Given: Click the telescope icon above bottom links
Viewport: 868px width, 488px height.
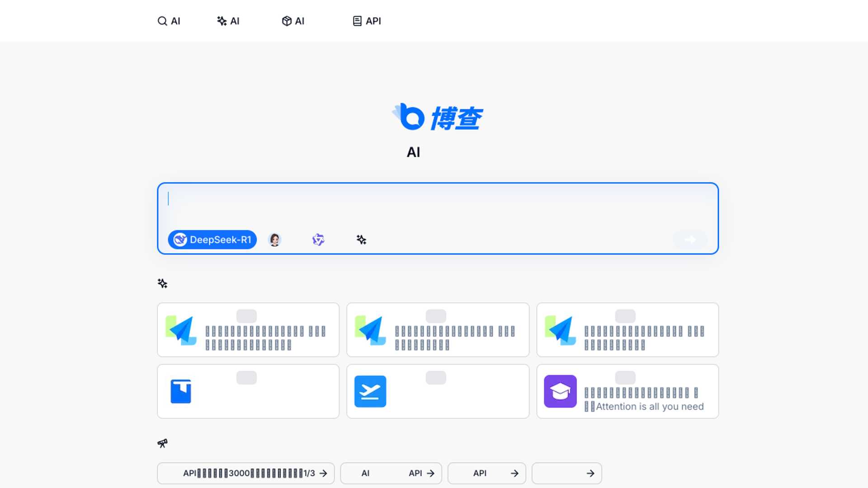Looking at the screenshot, I should click(x=163, y=443).
